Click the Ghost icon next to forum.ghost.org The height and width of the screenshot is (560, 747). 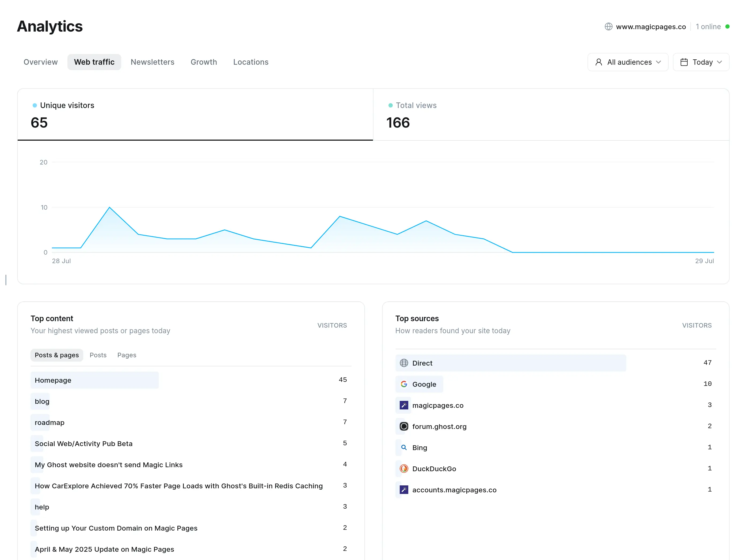[x=404, y=426]
